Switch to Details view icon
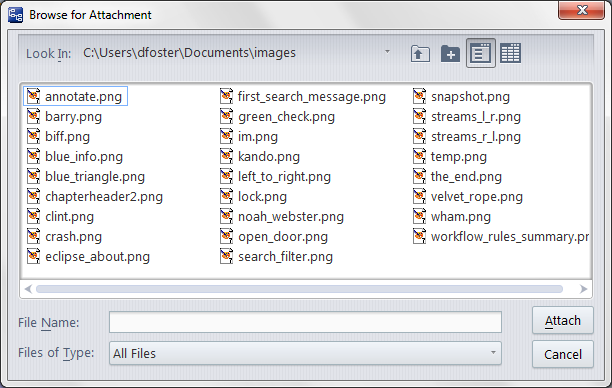This screenshot has width=612, height=388. pos(511,53)
